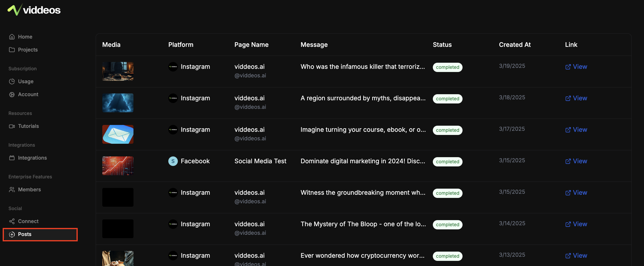This screenshot has height=266, width=644.
Task: Open the Posts menu item
Action: [x=25, y=234]
